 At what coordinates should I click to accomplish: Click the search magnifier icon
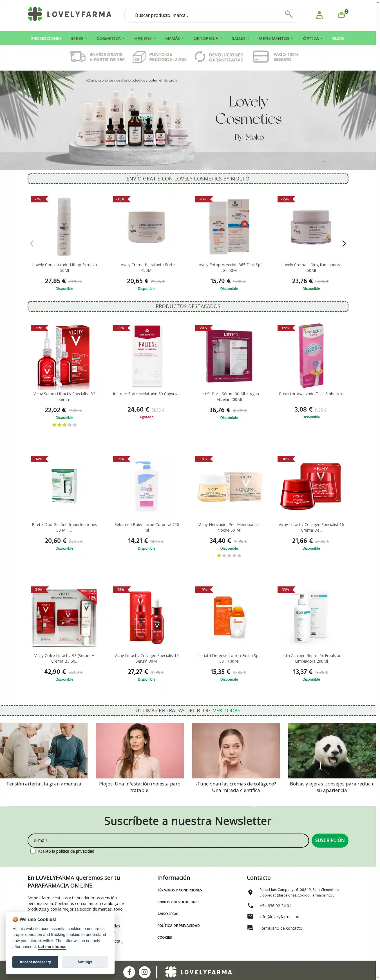click(289, 14)
